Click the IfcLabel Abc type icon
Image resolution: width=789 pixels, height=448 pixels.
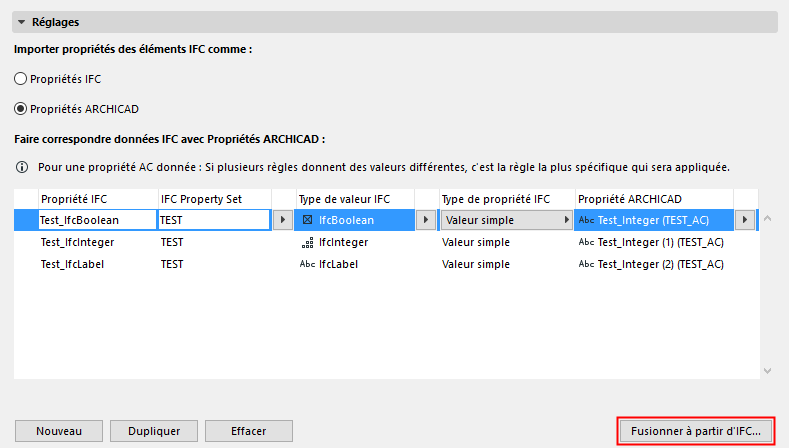click(307, 264)
